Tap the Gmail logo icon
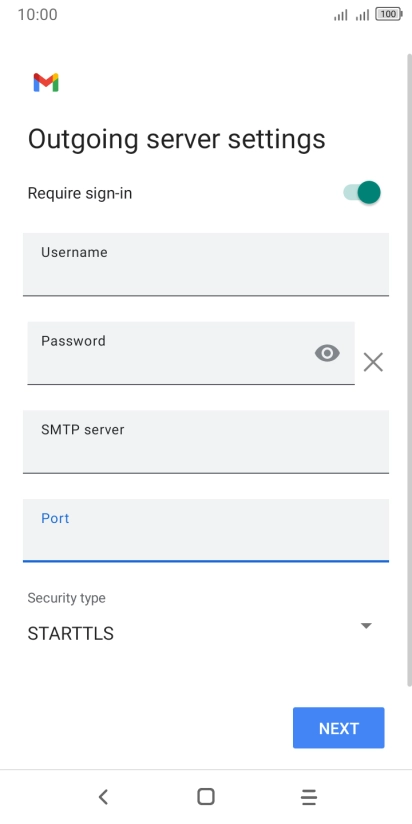This screenshot has width=412, height=824. 46,83
